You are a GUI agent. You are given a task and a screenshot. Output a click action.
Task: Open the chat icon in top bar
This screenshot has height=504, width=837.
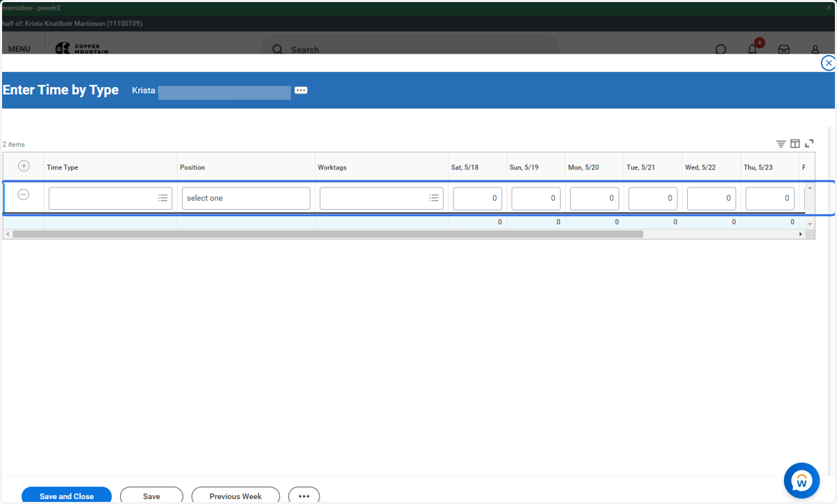(721, 49)
